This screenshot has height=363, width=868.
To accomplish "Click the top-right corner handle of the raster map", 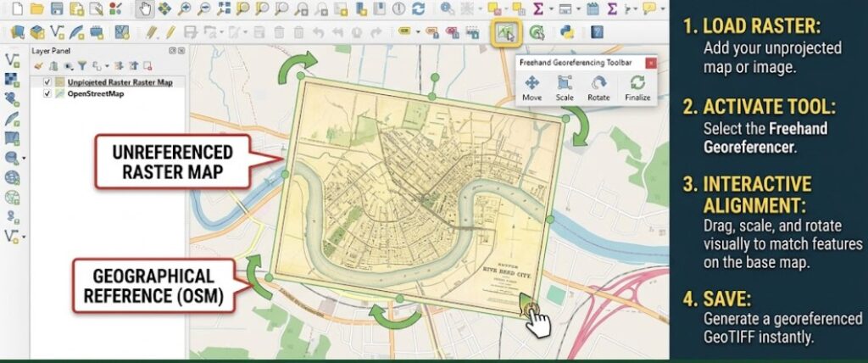I will pyautogui.click(x=565, y=119).
